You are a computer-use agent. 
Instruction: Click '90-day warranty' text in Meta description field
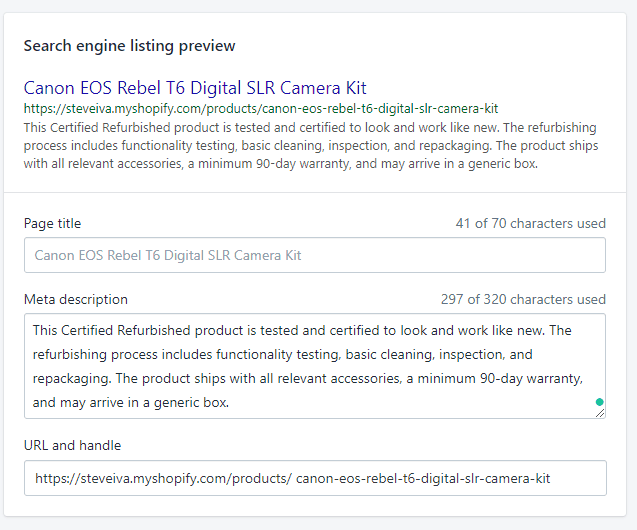[x=531, y=379]
